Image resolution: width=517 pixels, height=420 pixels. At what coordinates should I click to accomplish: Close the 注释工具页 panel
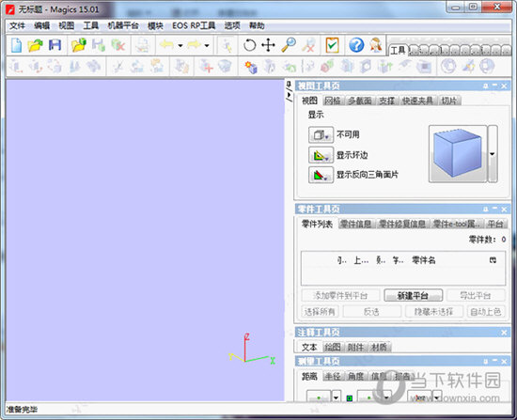[504, 333]
